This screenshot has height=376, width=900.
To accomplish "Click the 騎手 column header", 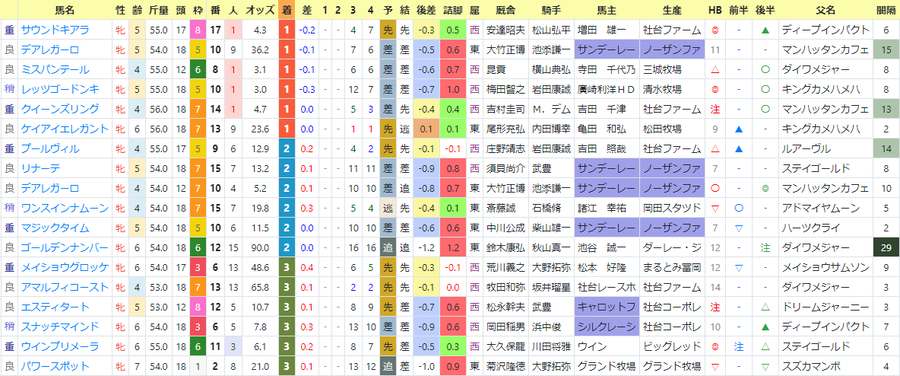I will tap(550, 10).
